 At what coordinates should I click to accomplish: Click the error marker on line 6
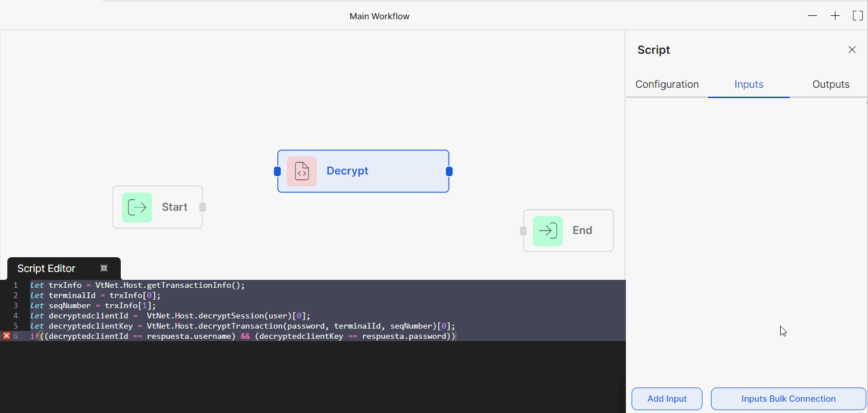6,336
